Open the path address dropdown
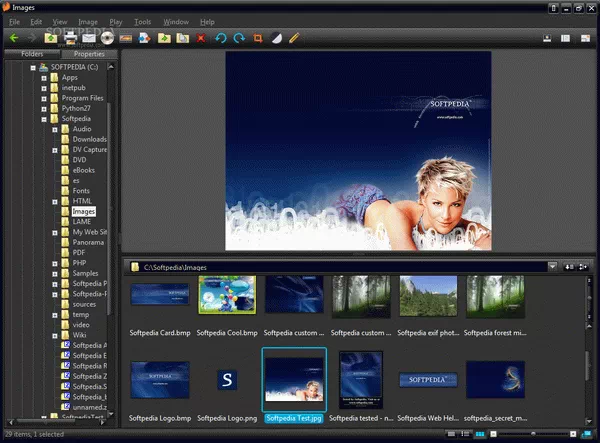This screenshot has height=443, width=600. 553,266
